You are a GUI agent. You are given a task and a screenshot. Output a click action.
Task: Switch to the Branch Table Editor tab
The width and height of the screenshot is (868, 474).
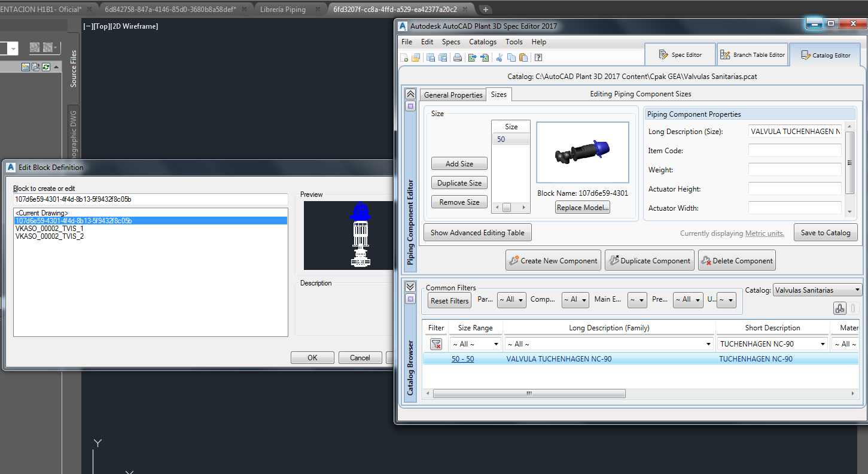coord(753,55)
